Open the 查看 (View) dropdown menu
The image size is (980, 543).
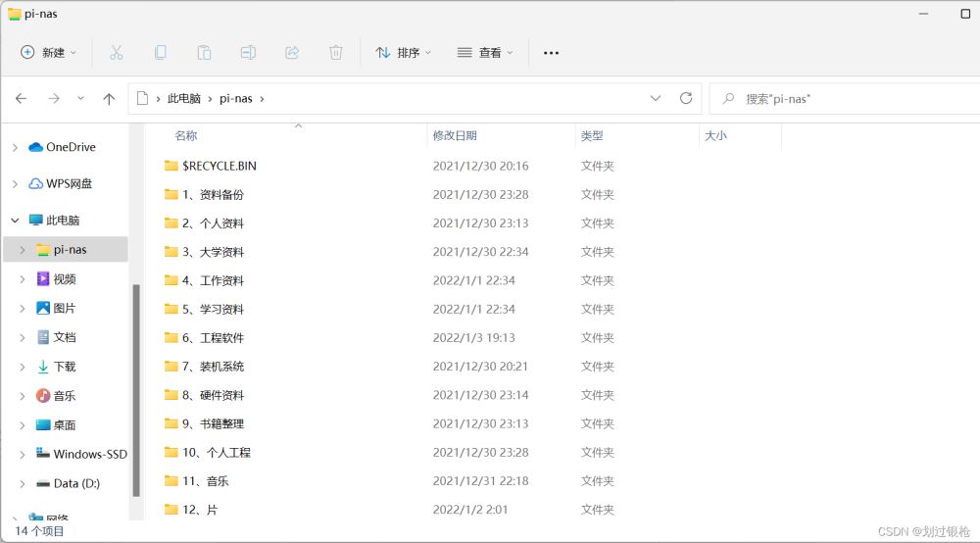[485, 53]
